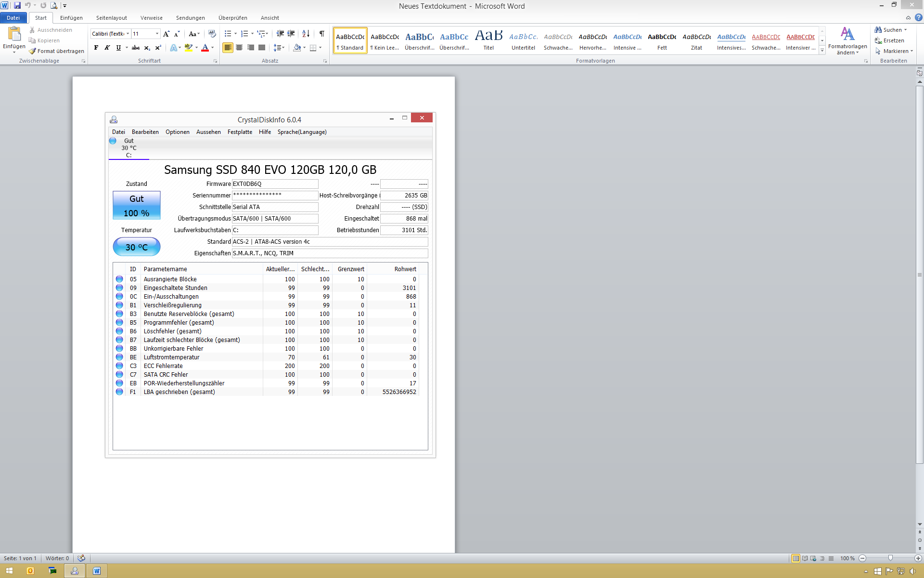The image size is (924, 578).
Task: Apply superscript formatting
Action: [158, 48]
